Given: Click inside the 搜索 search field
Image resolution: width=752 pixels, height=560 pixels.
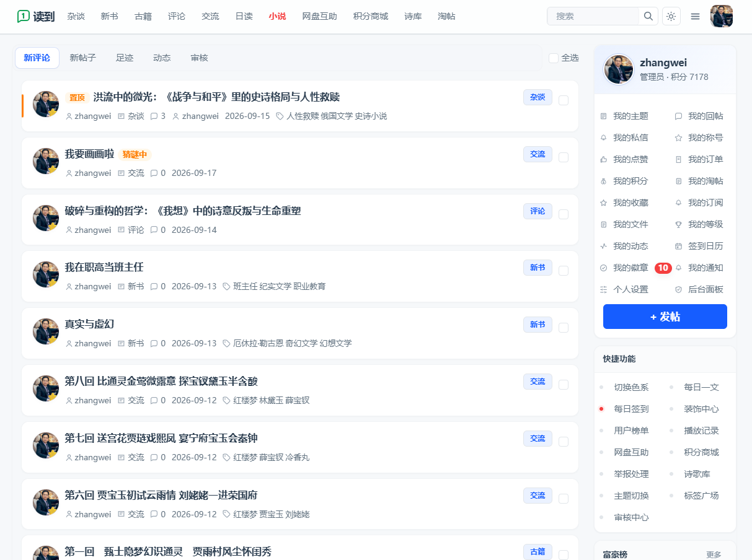Looking at the screenshot, I should [593, 16].
